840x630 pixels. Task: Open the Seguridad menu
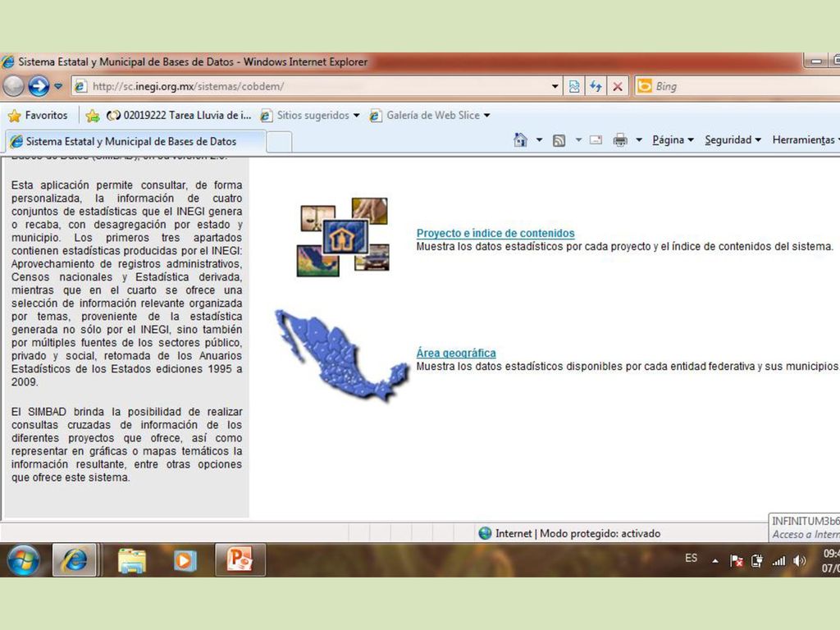pos(733,139)
